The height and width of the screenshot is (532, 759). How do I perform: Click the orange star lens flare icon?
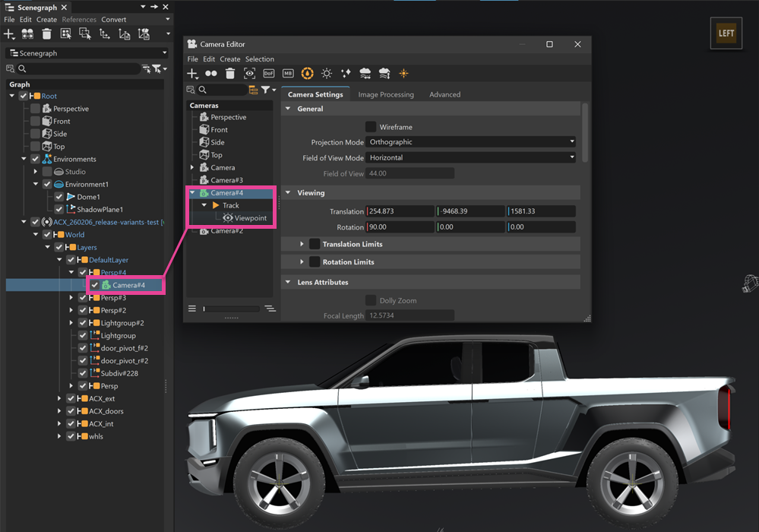point(403,74)
